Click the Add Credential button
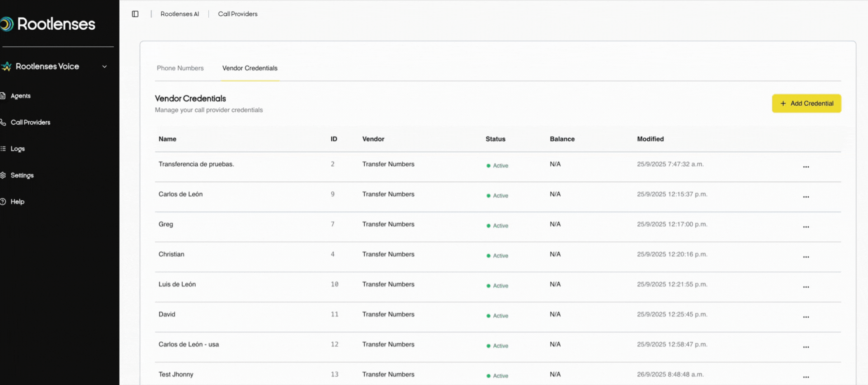Viewport: 868px width, 385px height. coord(806,104)
